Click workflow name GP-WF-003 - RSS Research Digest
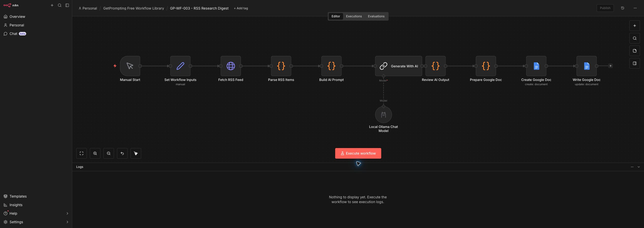This screenshot has width=644, height=228. point(199,8)
